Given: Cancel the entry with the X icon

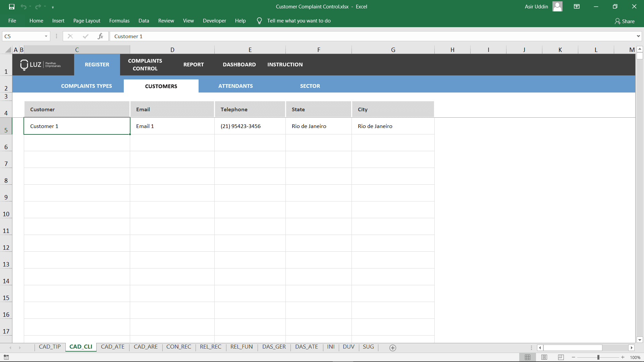Looking at the screenshot, I should coord(70,36).
